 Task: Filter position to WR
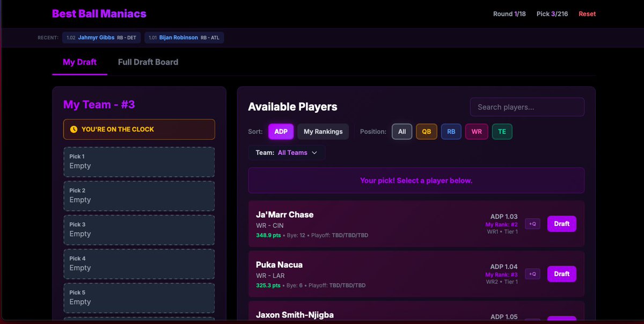click(x=477, y=132)
